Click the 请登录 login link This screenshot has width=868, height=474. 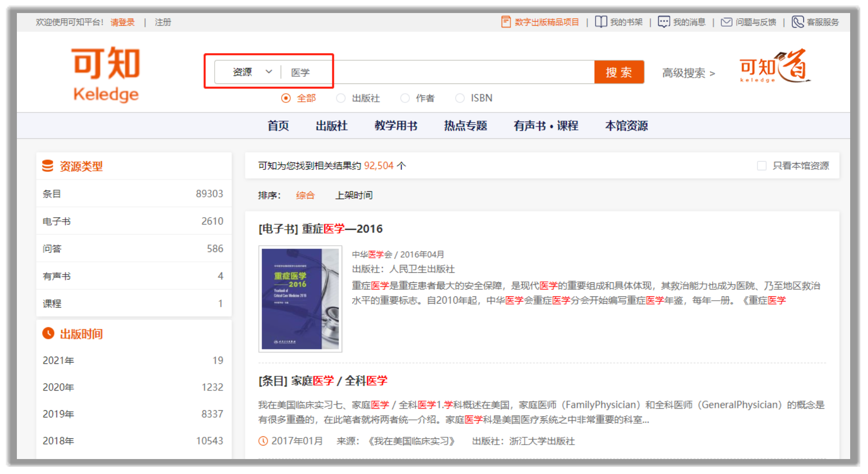(x=122, y=22)
